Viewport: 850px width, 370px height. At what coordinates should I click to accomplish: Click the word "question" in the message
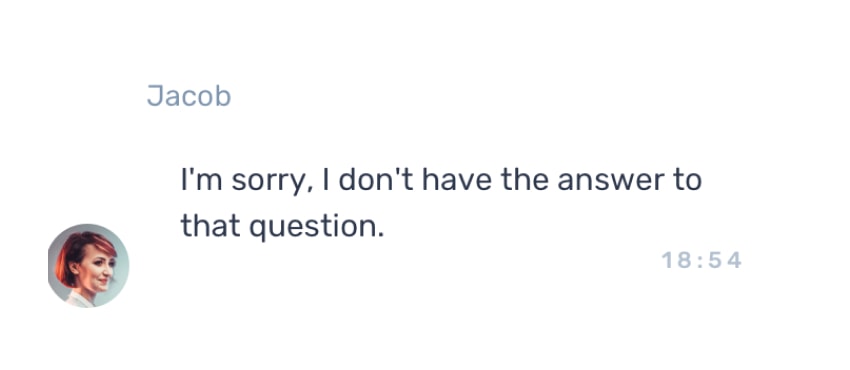(315, 227)
